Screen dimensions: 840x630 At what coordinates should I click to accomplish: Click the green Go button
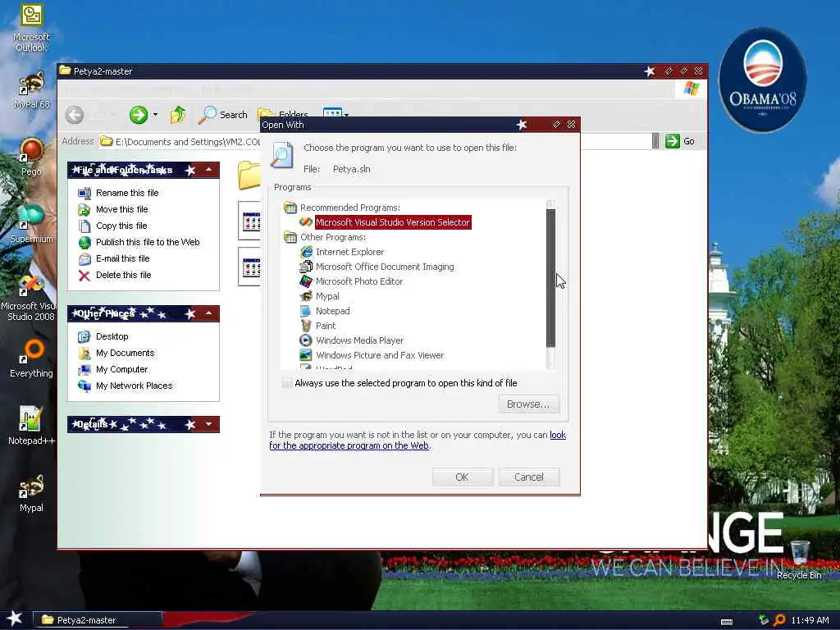[680, 141]
